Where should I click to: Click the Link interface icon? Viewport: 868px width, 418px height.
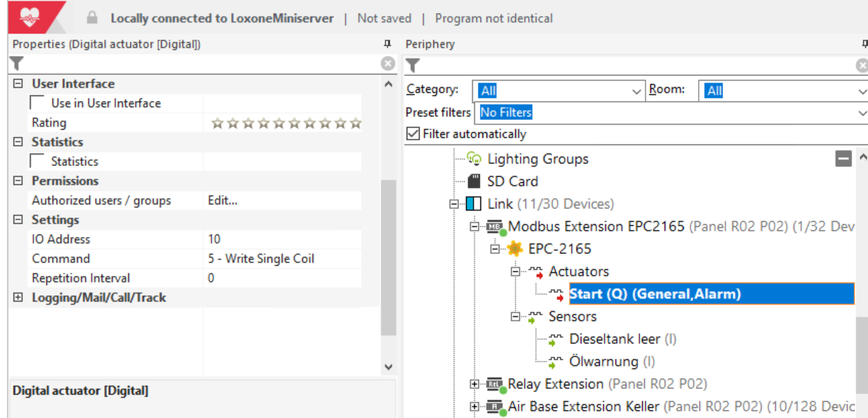click(x=474, y=204)
